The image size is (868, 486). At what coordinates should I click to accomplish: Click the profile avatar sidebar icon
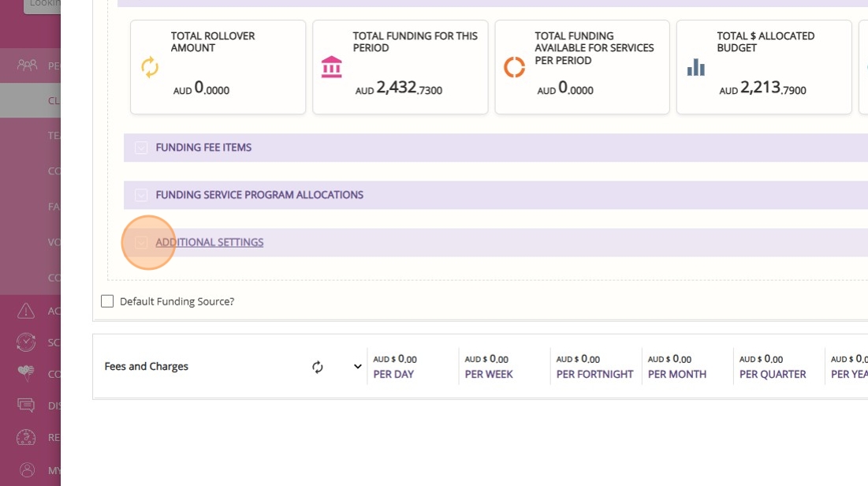tap(27, 470)
